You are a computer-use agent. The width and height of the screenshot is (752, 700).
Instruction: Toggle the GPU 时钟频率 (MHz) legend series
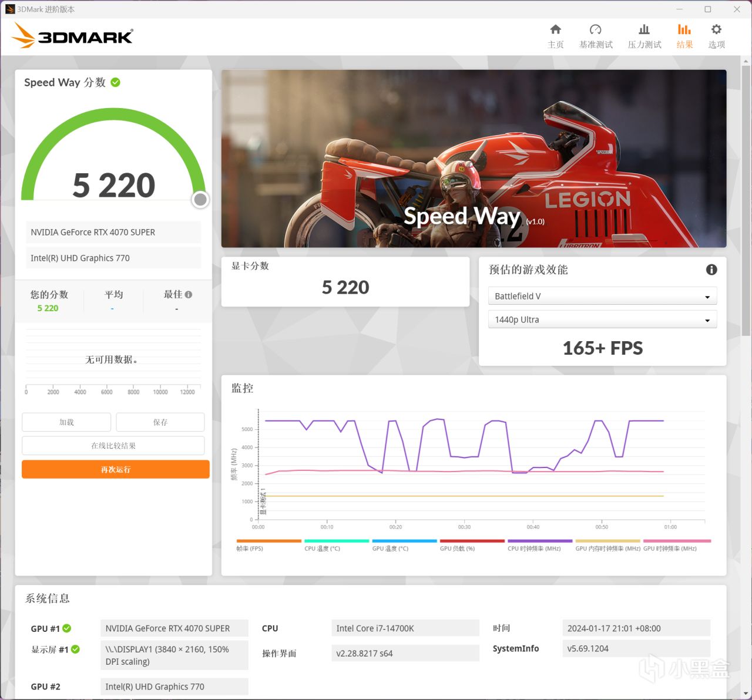677,546
